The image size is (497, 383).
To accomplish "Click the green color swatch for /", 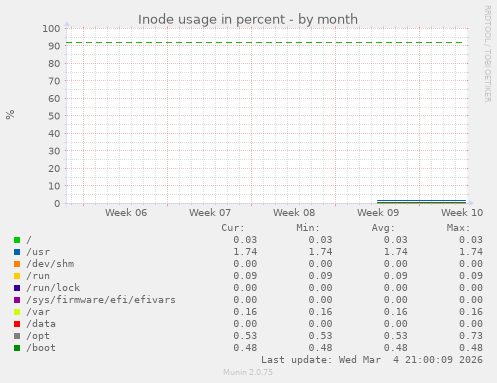I will click(x=17, y=240).
